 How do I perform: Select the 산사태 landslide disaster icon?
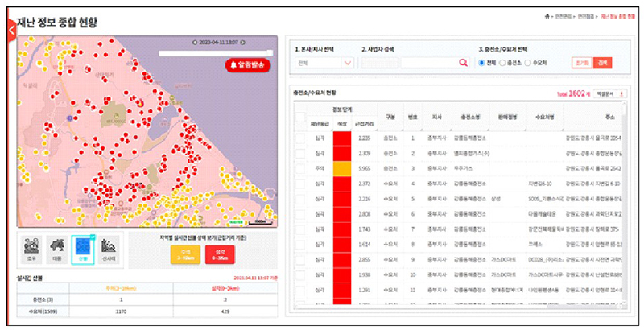(x=110, y=249)
